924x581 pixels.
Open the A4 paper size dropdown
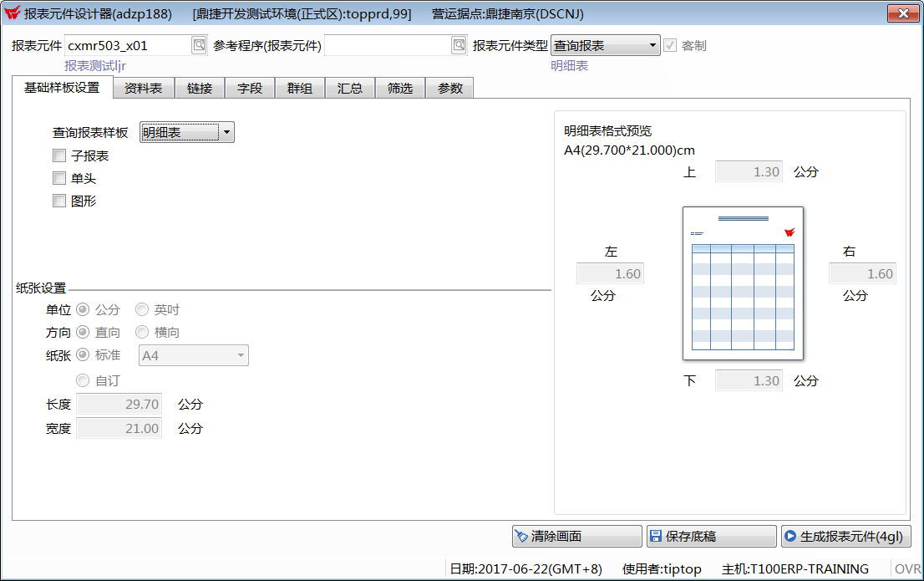pos(193,355)
